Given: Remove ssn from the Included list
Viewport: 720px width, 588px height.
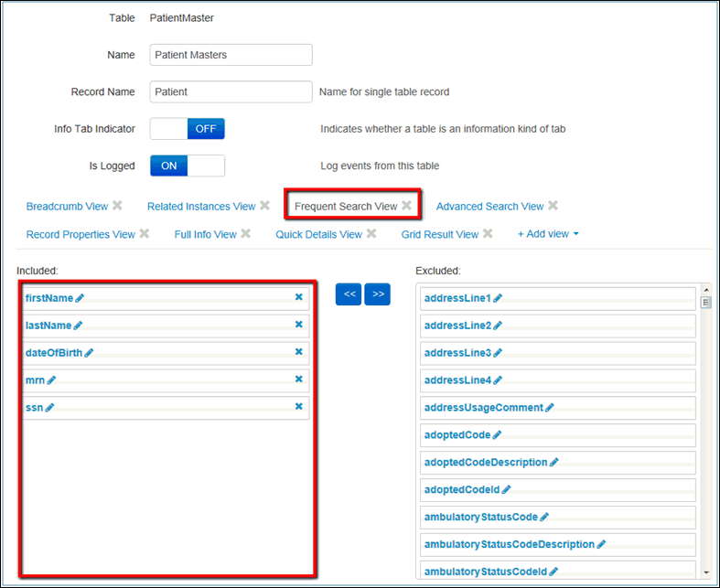Looking at the screenshot, I should click(x=298, y=406).
